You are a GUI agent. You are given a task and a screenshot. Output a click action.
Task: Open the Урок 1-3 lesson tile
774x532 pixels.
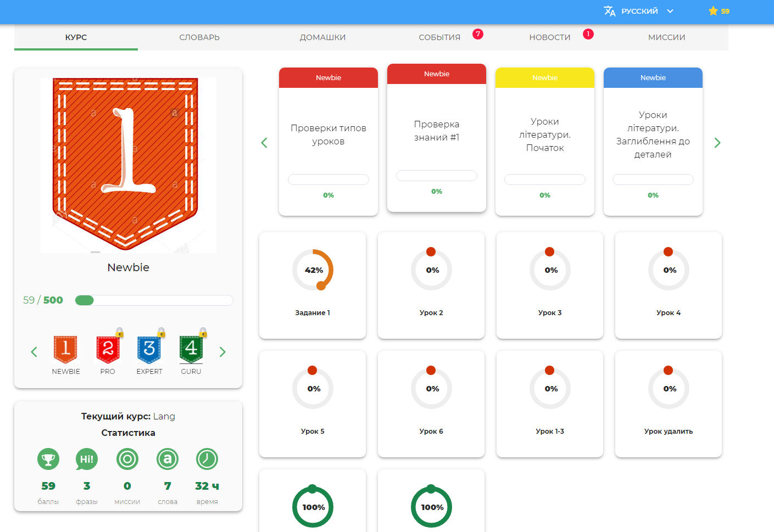[550, 404]
